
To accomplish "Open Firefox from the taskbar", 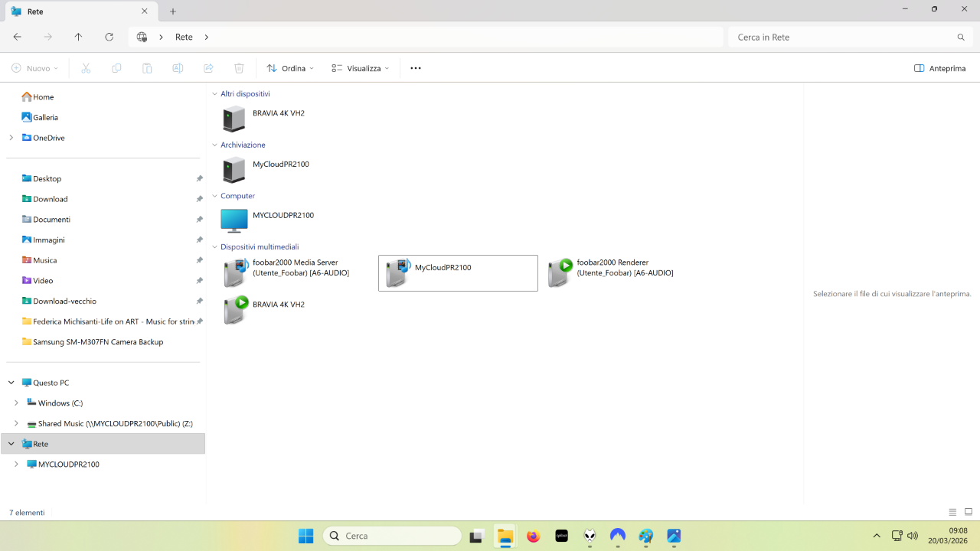I will tap(533, 536).
